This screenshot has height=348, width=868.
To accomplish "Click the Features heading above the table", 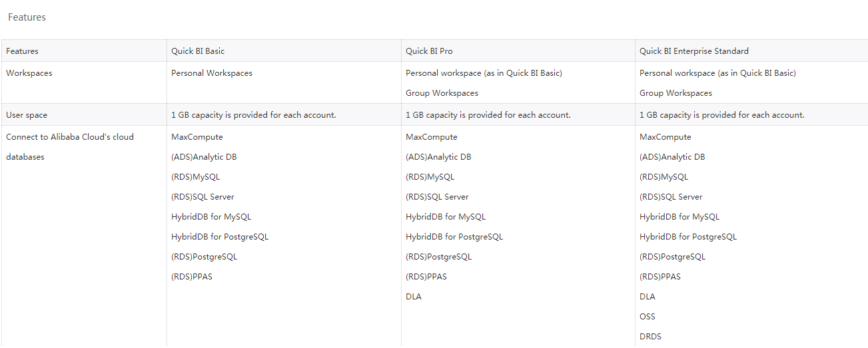I will [27, 17].
